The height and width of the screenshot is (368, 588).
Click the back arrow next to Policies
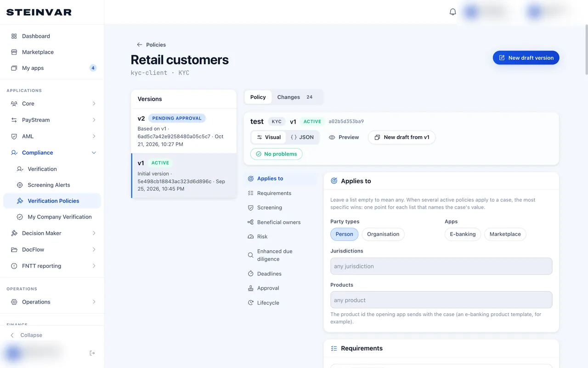tap(140, 45)
